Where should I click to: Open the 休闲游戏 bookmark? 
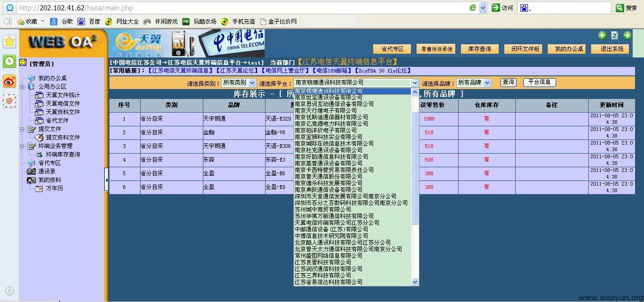pyautogui.click(x=161, y=22)
